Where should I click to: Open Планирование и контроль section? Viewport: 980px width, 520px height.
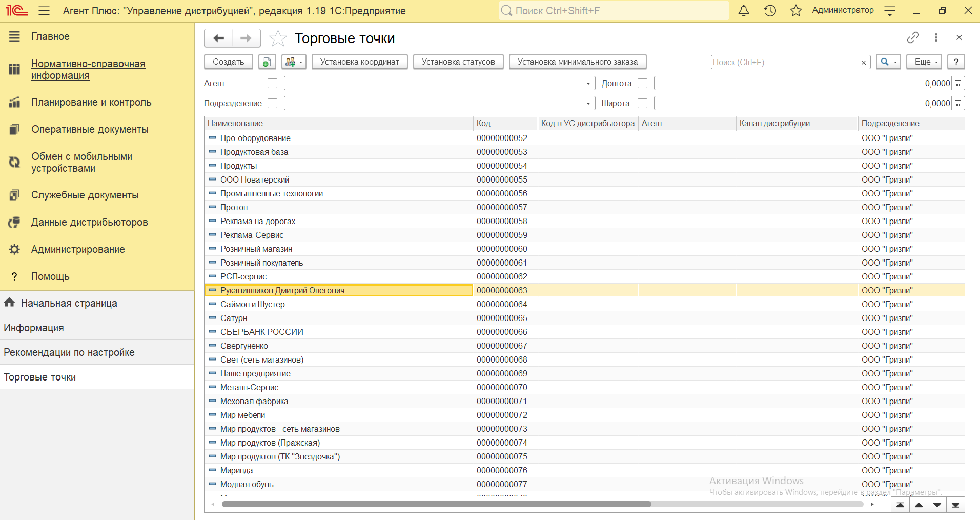(x=91, y=102)
